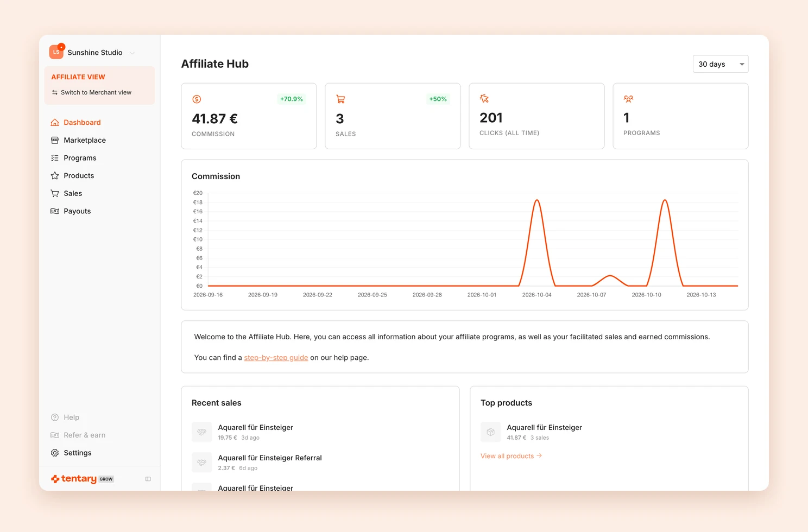The height and width of the screenshot is (532, 808).
Task: Click the 41.87 € commission value
Action: point(215,119)
